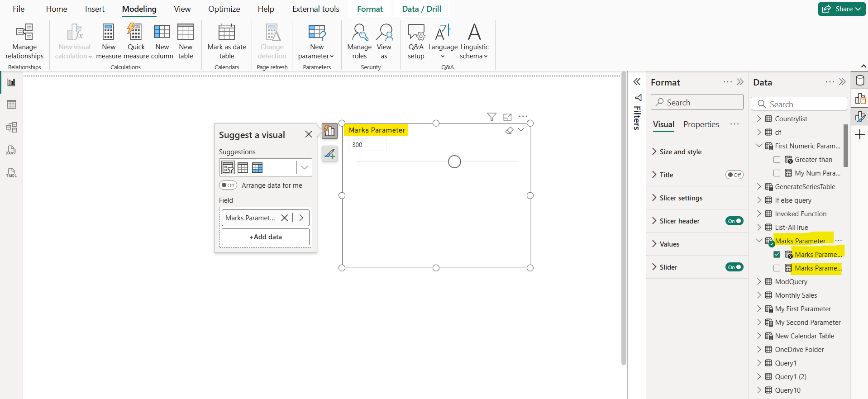Image resolution: width=868 pixels, height=399 pixels.
Task: Click the +Add data button
Action: 266,237
